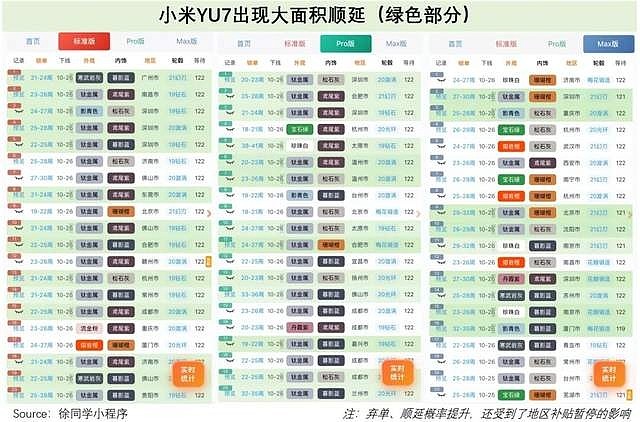Click wheel link in Pro panel 18-21周 北京市 row

point(387,212)
